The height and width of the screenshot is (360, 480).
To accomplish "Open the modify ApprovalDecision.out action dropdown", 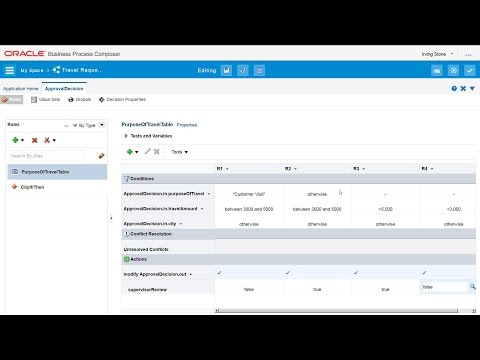I will (x=191, y=275).
